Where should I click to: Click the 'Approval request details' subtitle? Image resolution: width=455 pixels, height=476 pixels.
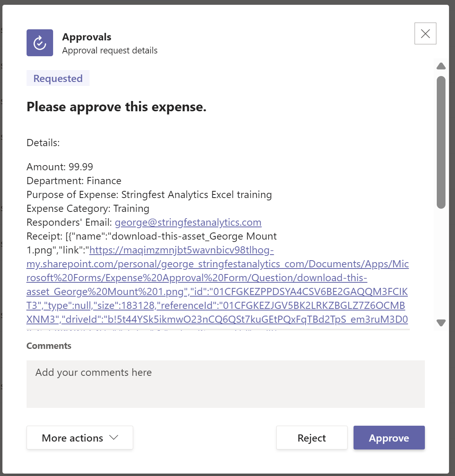[x=110, y=51]
